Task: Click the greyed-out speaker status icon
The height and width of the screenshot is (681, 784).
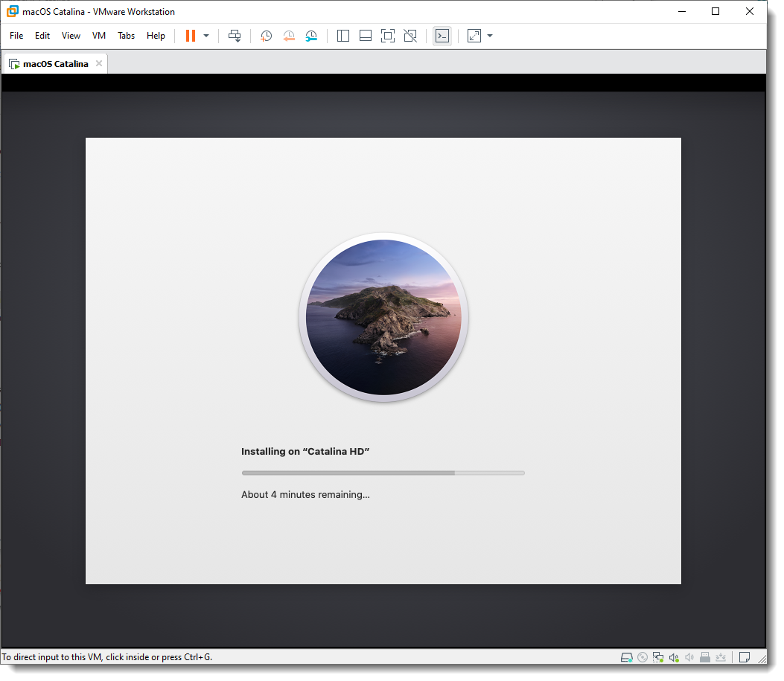Action: tap(689, 658)
